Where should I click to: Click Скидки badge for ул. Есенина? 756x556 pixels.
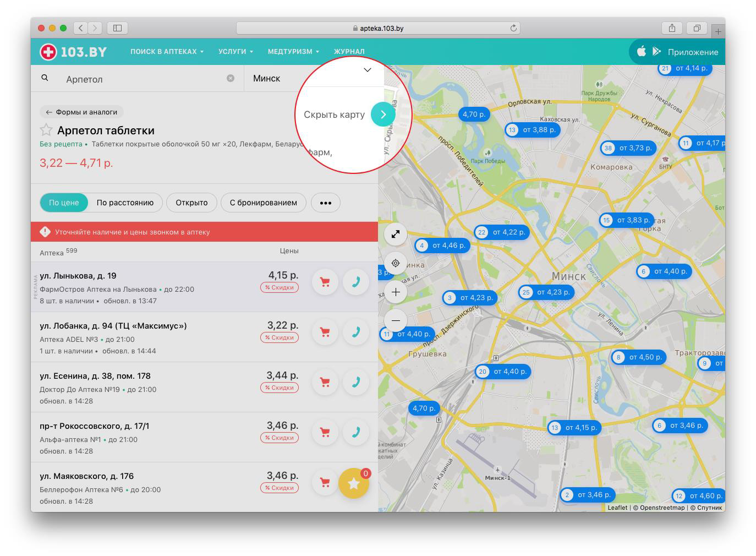click(x=280, y=388)
